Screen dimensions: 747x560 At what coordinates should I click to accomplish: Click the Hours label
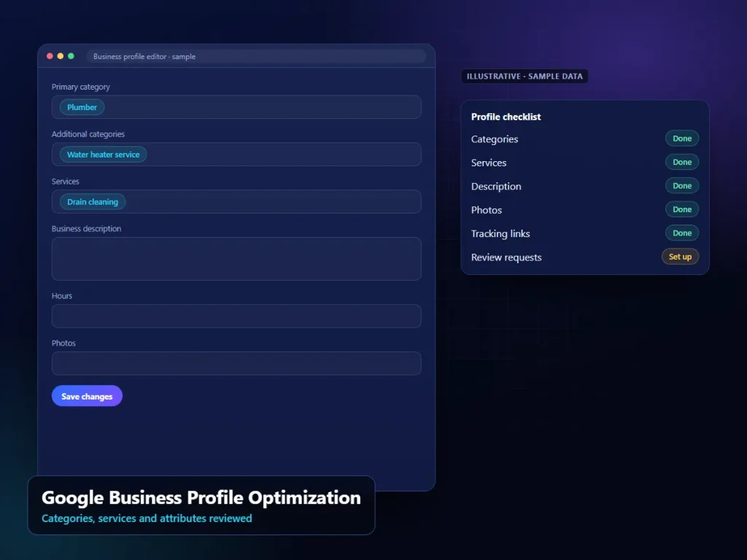coord(61,296)
